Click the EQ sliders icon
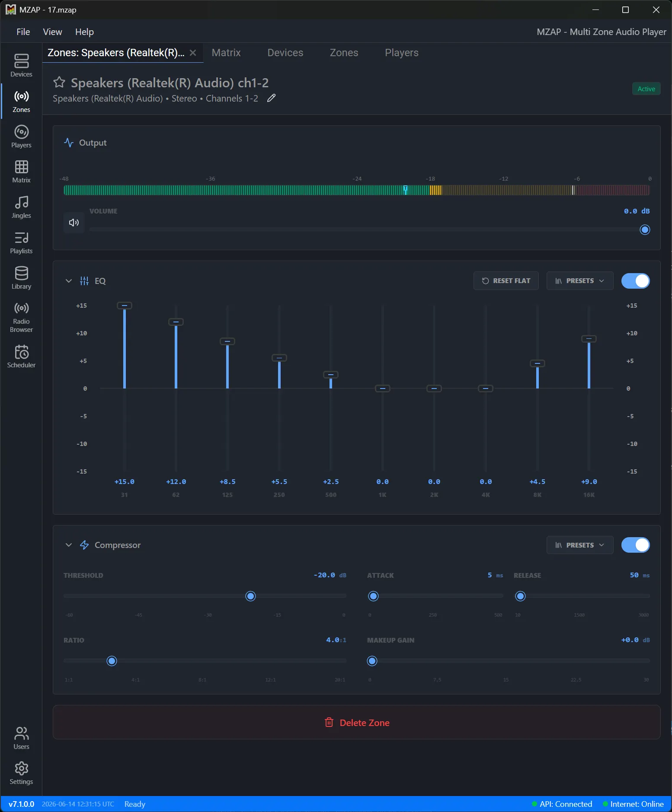 (84, 281)
